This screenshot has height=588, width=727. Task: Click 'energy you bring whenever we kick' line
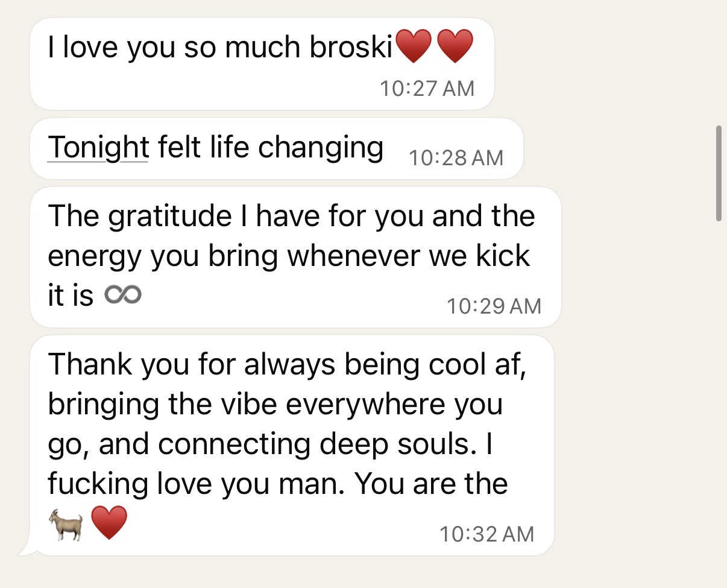[x=288, y=256]
